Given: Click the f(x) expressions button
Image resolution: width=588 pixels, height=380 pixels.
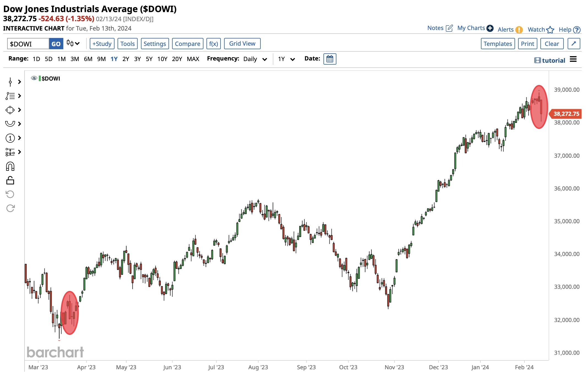Looking at the screenshot, I should point(213,44).
